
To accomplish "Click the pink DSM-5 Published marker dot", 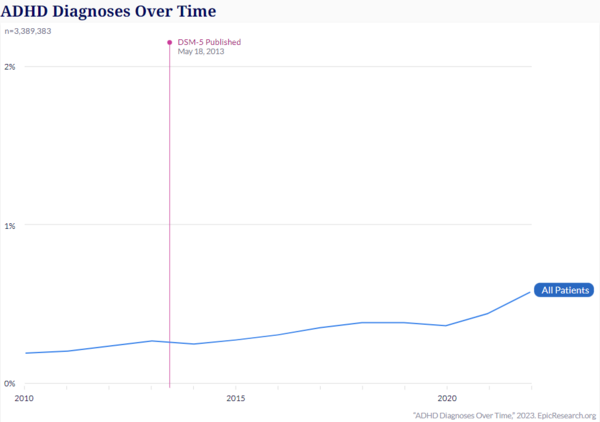I will (x=169, y=42).
